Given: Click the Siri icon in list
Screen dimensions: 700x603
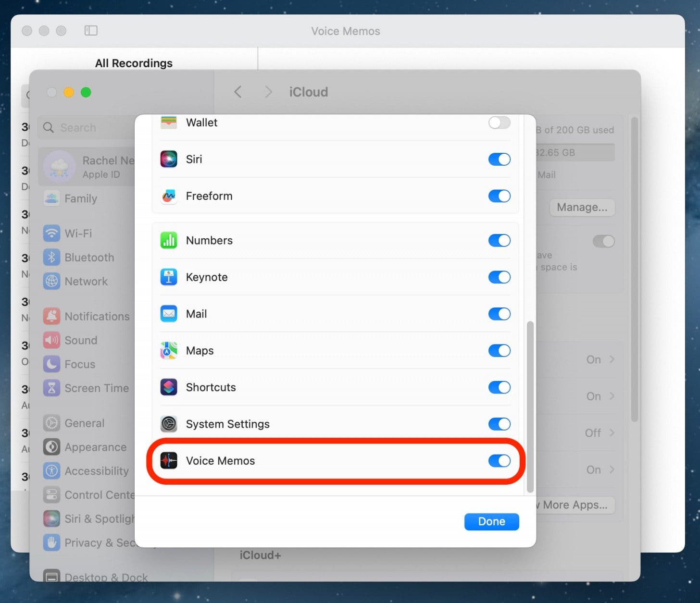Looking at the screenshot, I should pos(169,159).
